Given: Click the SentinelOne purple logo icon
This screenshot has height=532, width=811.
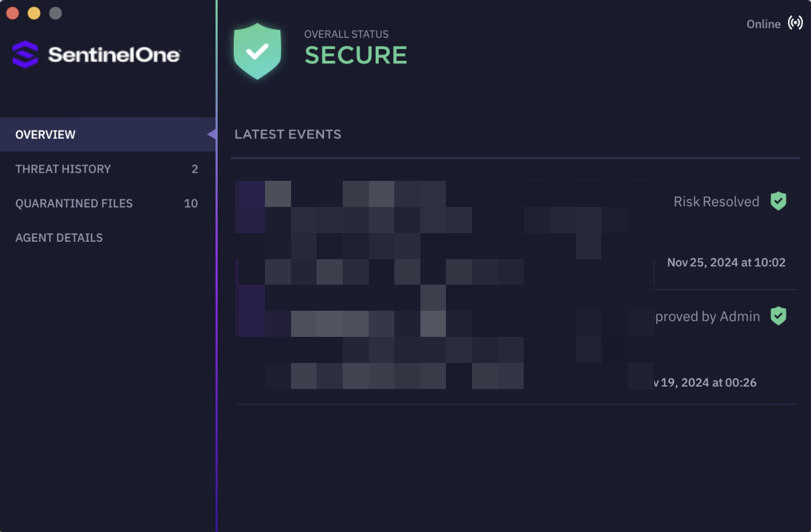Looking at the screenshot, I should [25, 55].
